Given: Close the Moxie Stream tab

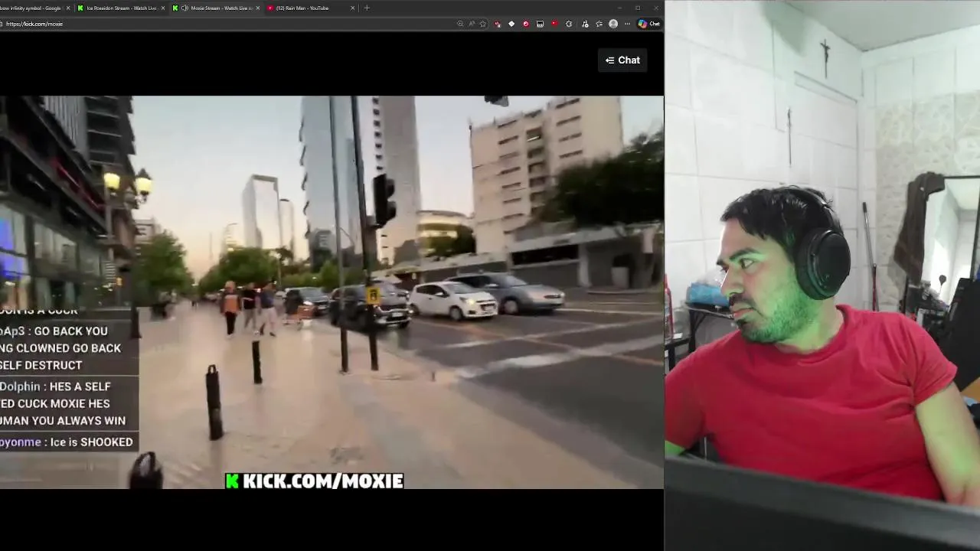Looking at the screenshot, I should click(x=257, y=8).
